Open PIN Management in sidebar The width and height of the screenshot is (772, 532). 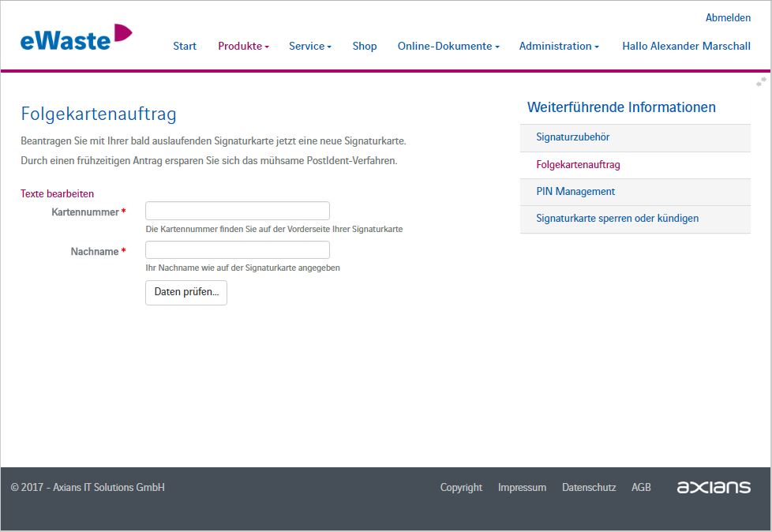pos(635,192)
